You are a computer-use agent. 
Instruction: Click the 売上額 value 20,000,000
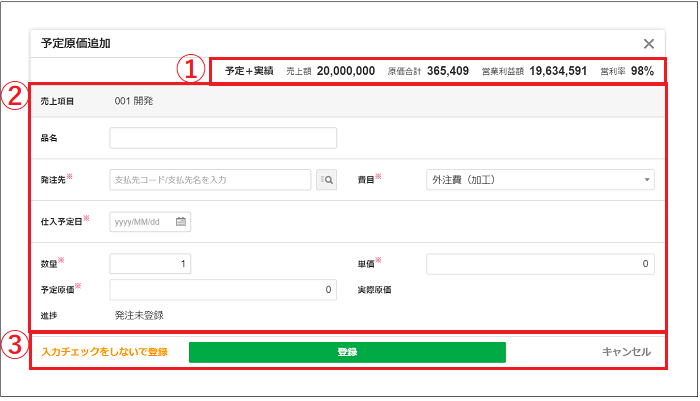coord(339,72)
